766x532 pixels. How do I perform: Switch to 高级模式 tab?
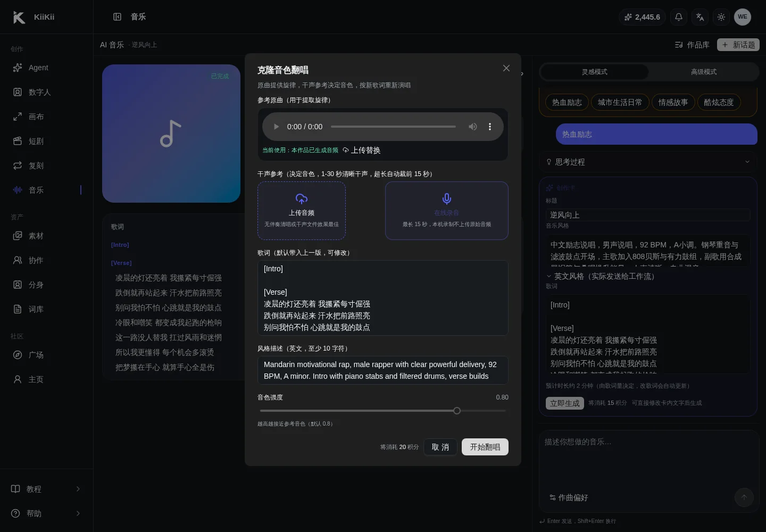tap(704, 72)
